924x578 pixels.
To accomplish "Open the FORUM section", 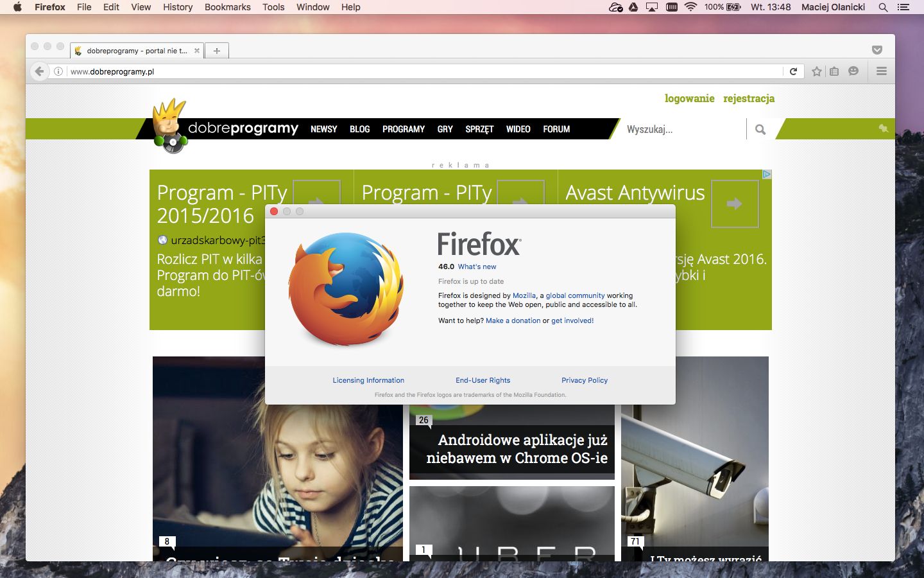I will (556, 129).
